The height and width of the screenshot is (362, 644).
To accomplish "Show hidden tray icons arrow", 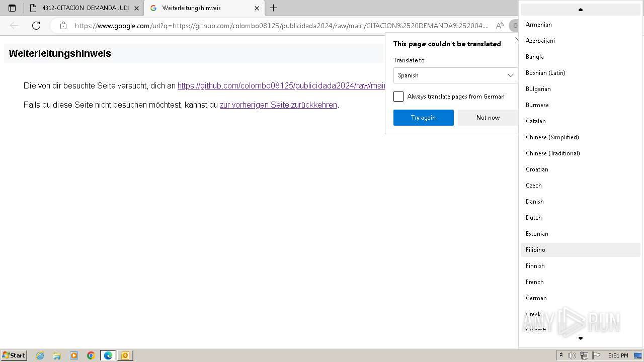I will [x=561, y=355].
